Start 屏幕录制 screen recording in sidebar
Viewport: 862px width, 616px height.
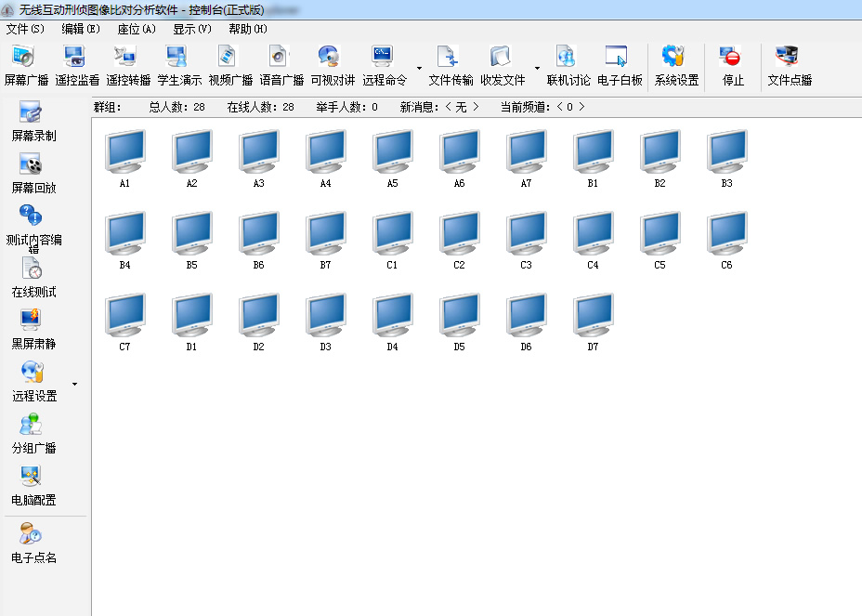pyautogui.click(x=33, y=114)
